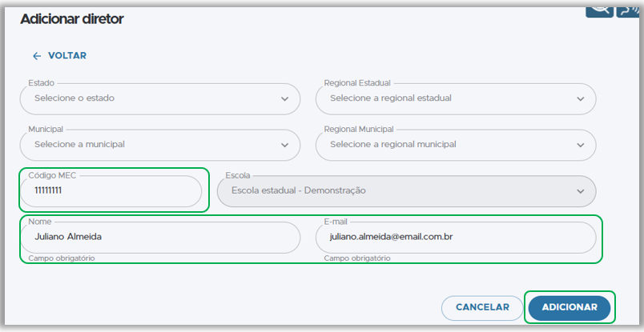Screen dimensions: 644x332
Task: Click the Nome field containing Juliano Almeida
Action: pyautogui.click(x=160, y=238)
